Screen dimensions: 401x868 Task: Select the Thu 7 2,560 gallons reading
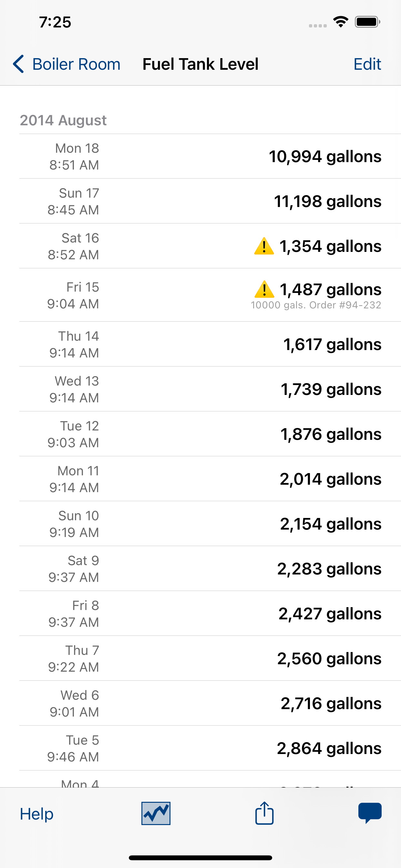(210, 658)
